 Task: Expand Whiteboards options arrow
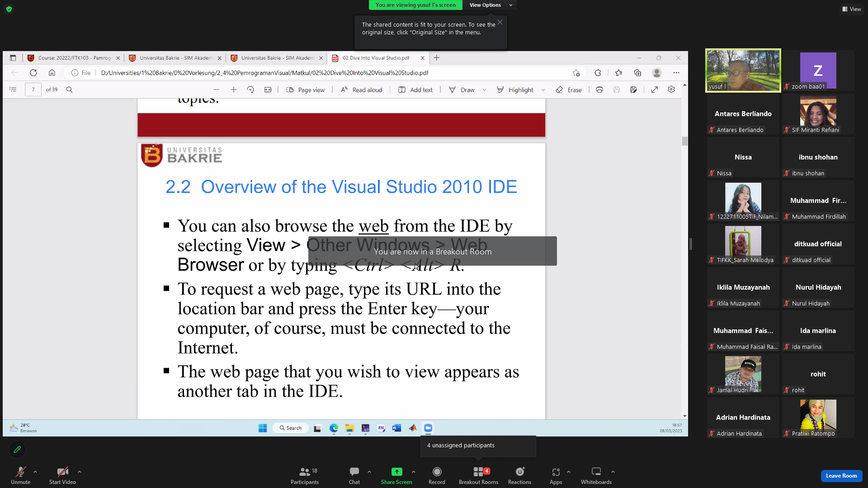pos(613,472)
